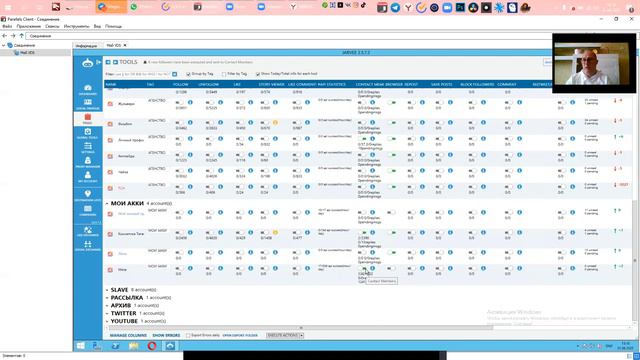Toggle Story Viewer switch in Чайна row
640x360 pixels.
pos(265,171)
